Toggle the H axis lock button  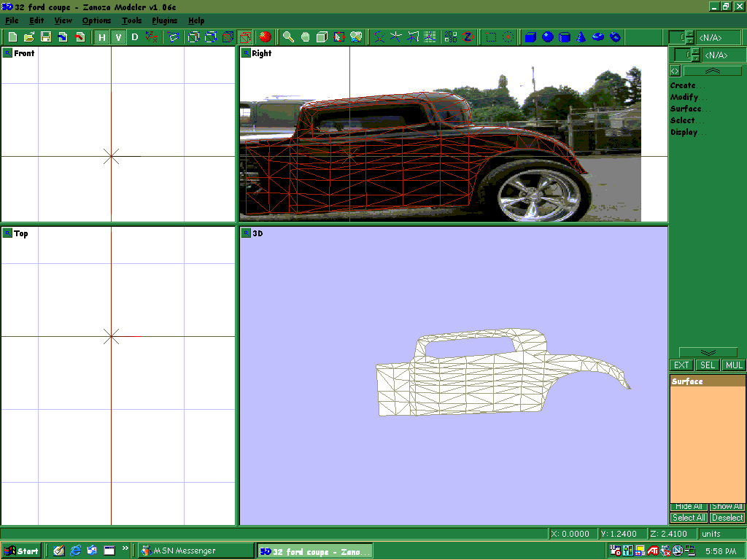click(102, 37)
